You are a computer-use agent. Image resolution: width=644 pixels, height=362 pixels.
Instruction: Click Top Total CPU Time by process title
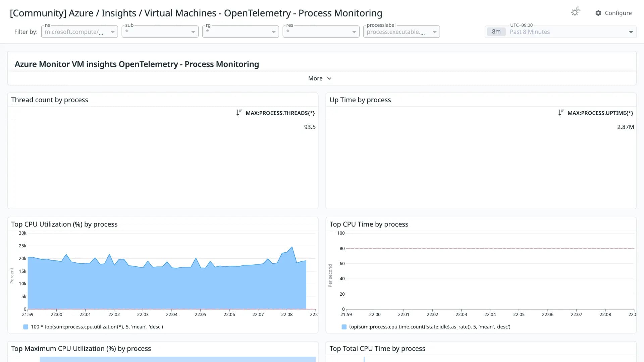click(x=377, y=349)
